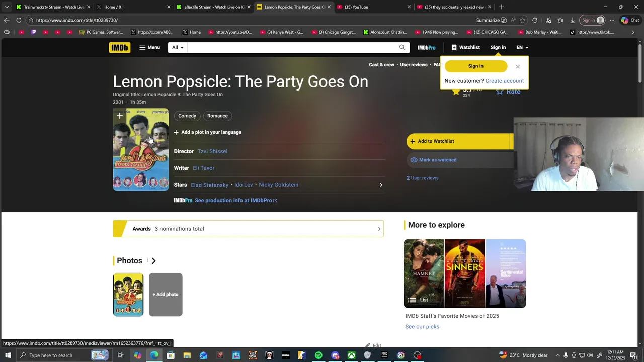This screenshot has height=362, width=644.
Task: Open PC Games, Software bookmark
Action: 101,32
